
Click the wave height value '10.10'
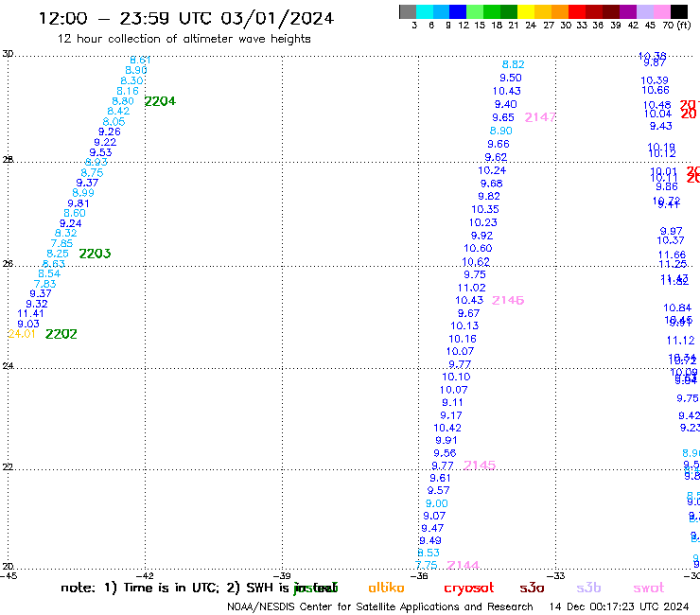coord(456,377)
